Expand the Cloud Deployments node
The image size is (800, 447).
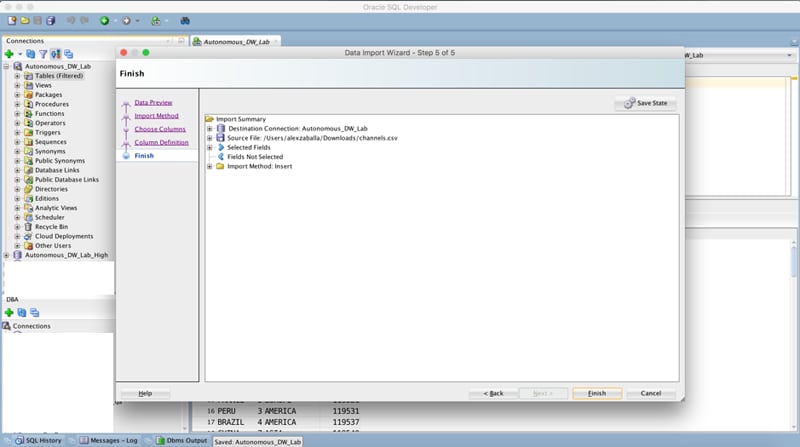[x=17, y=236]
